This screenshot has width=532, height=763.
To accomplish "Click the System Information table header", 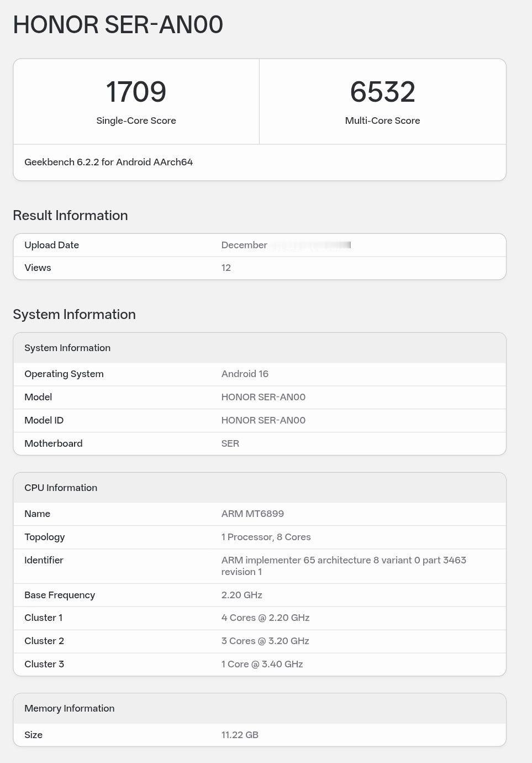I will click(260, 348).
